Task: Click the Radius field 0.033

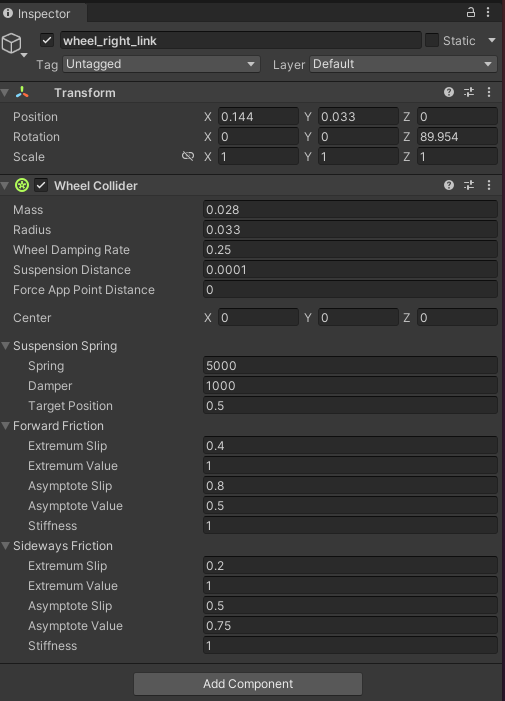Action: [350, 229]
